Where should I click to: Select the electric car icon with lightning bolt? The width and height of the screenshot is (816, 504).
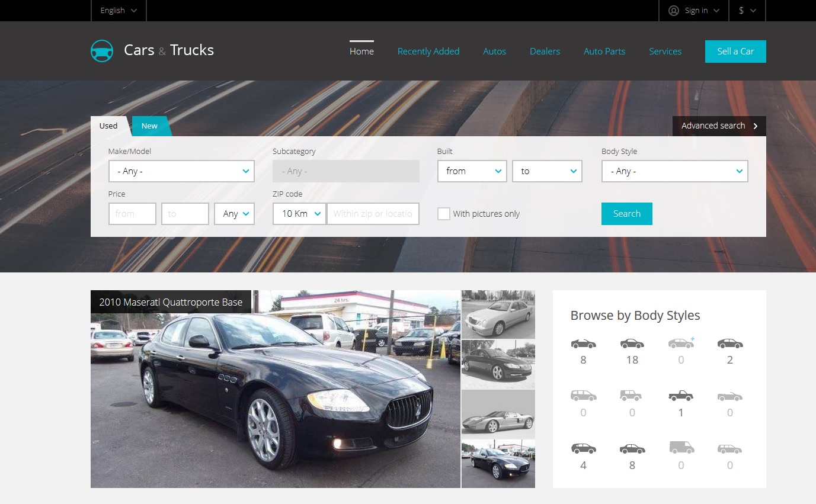(x=681, y=343)
